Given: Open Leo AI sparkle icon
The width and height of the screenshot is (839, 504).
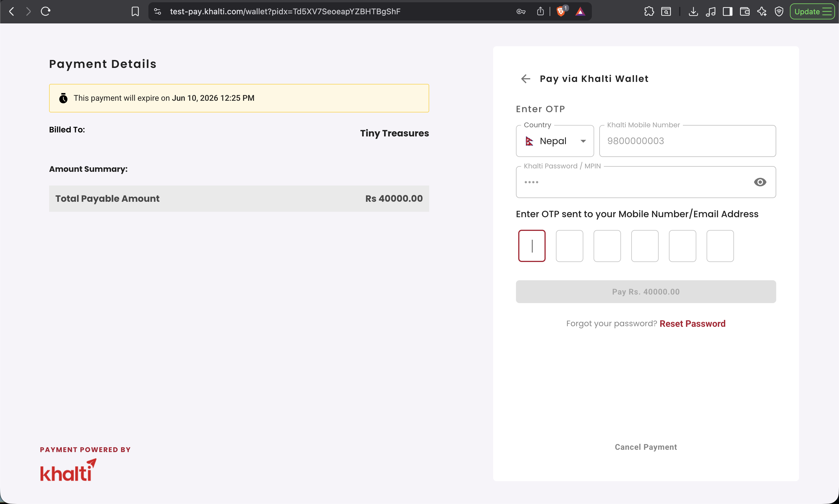Looking at the screenshot, I should point(762,11).
